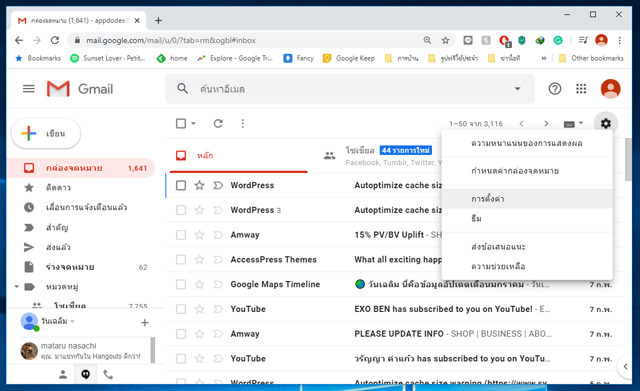Choose กำหนดค่ากล่องจดหมาย menu entry

pos(527,171)
